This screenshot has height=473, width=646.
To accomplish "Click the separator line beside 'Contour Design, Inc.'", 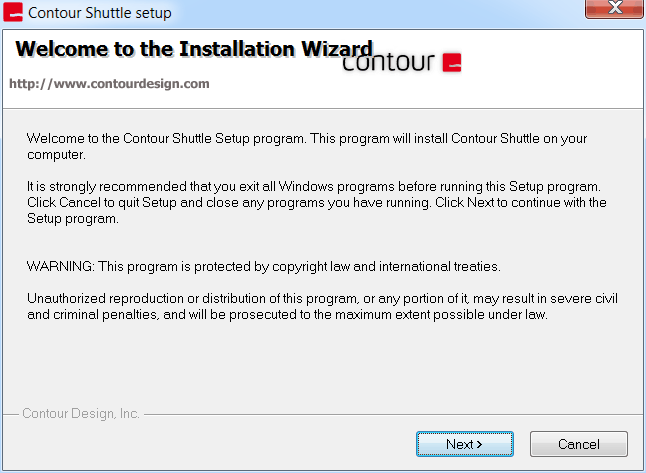I will pyautogui.click(x=393, y=414).
